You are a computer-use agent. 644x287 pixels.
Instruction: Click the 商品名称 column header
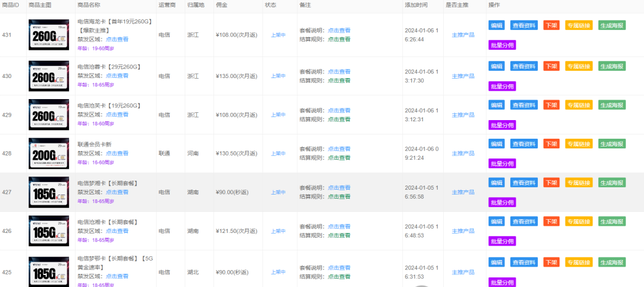89,5
